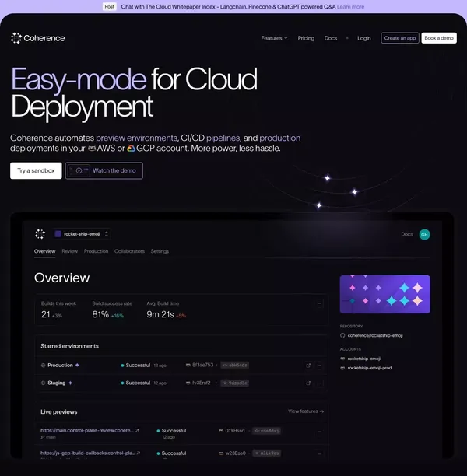Click the Try a sandbox button
The width and height of the screenshot is (467, 476).
point(36,170)
